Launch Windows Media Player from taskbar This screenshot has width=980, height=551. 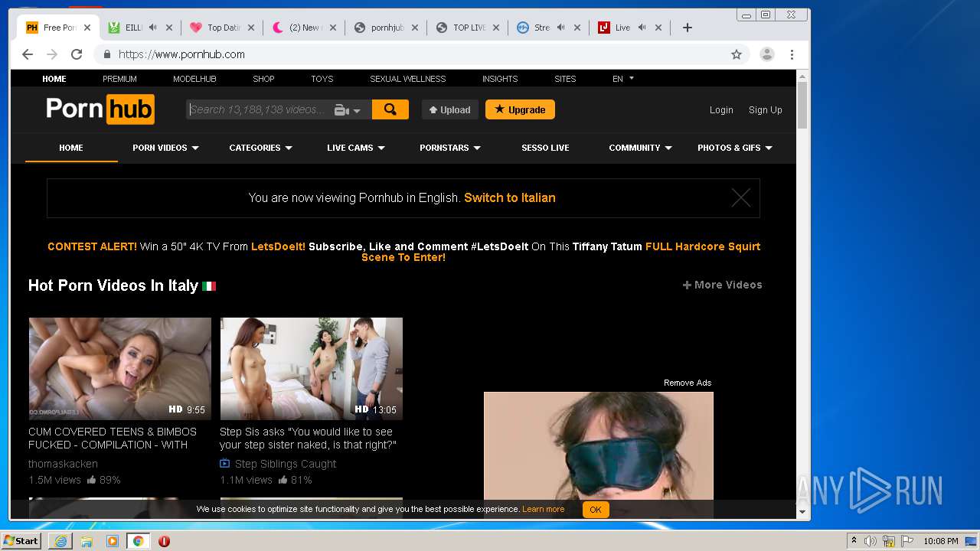[x=113, y=541]
